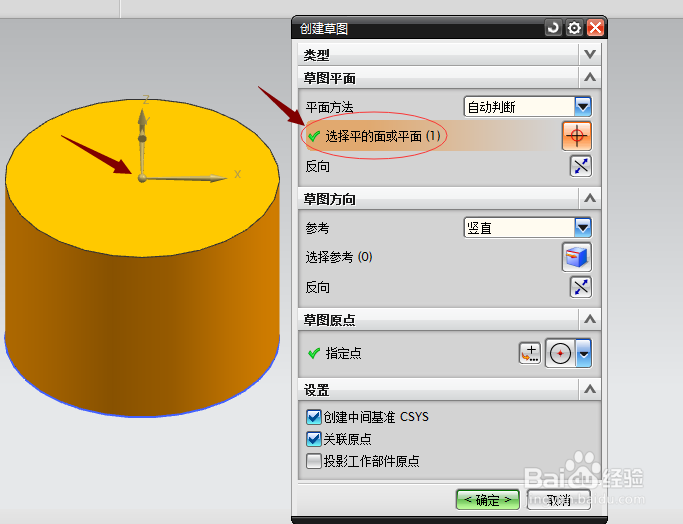This screenshot has width=683, height=524.
Task: Click the reset dialog icon in title bar
Action: [553, 28]
